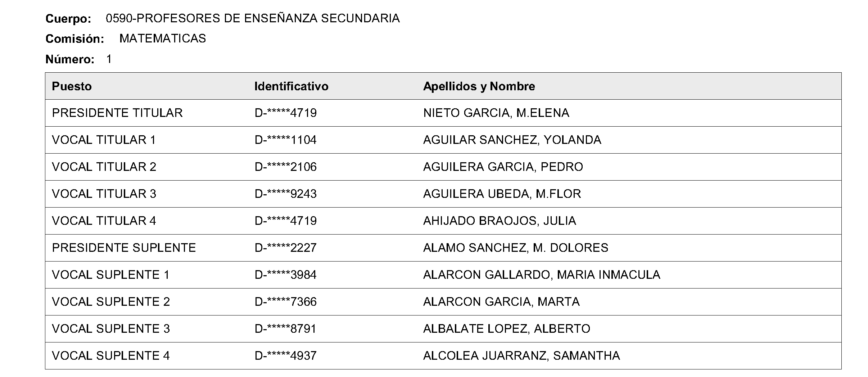Screen dimensions: 868x377
Task: Click the Apellidos y Nombre column header
Action: 479,86
